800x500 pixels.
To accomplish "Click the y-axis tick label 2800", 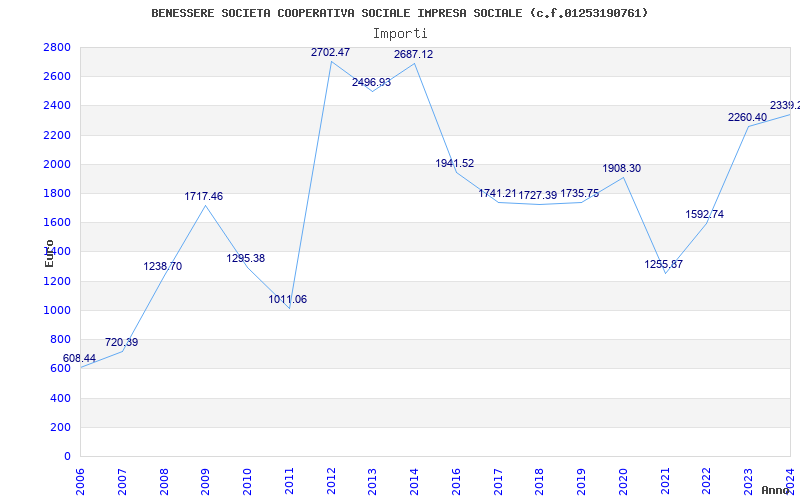I will tap(57, 47).
